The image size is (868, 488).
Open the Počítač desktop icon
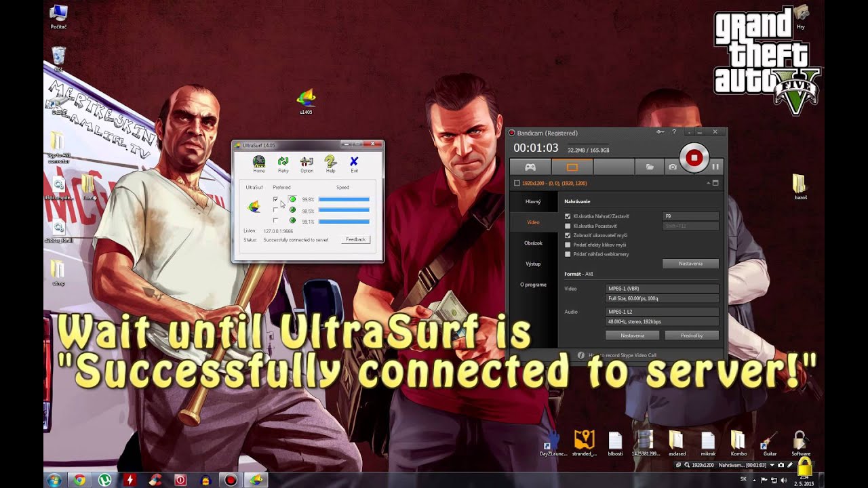(58, 17)
